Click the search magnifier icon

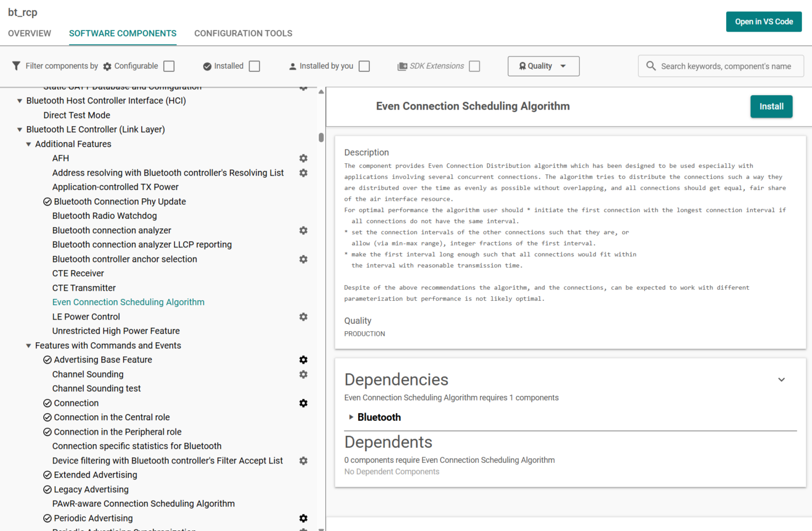(x=651, y=66)
